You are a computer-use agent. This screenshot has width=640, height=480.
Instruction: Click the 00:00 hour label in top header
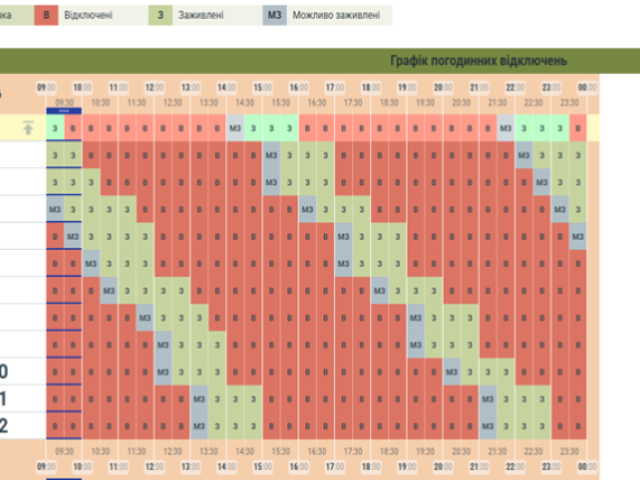tap(586, 88)
